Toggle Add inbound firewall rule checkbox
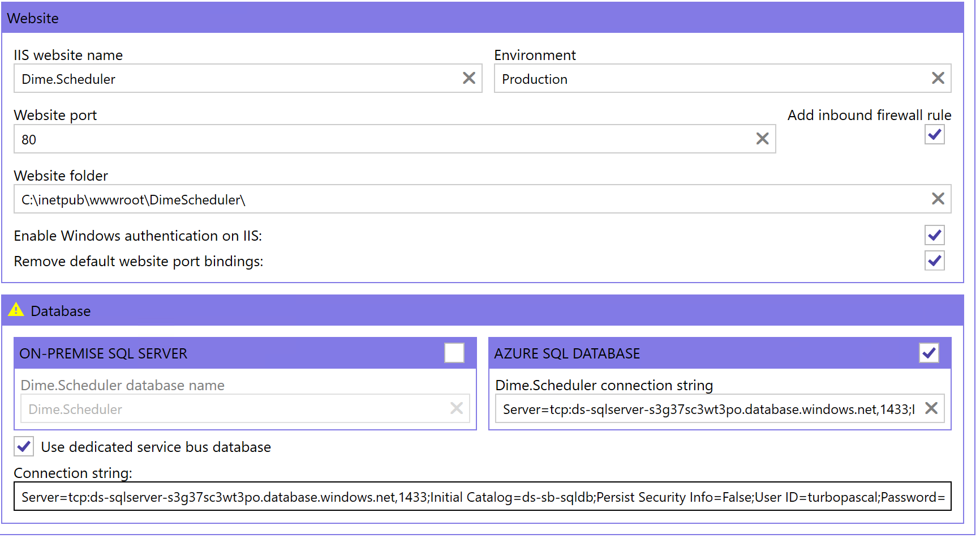This screenshot has height=538, width=980. pos(934,135)
